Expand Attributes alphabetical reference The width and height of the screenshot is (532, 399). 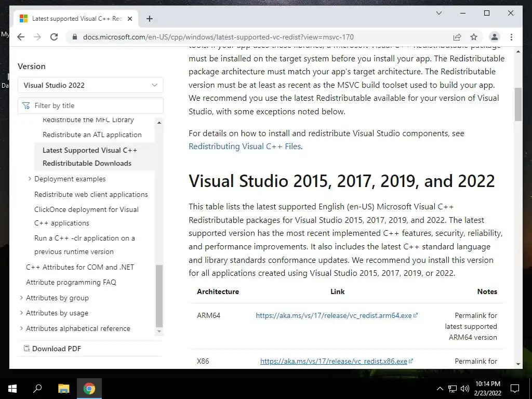click(21, 328)
